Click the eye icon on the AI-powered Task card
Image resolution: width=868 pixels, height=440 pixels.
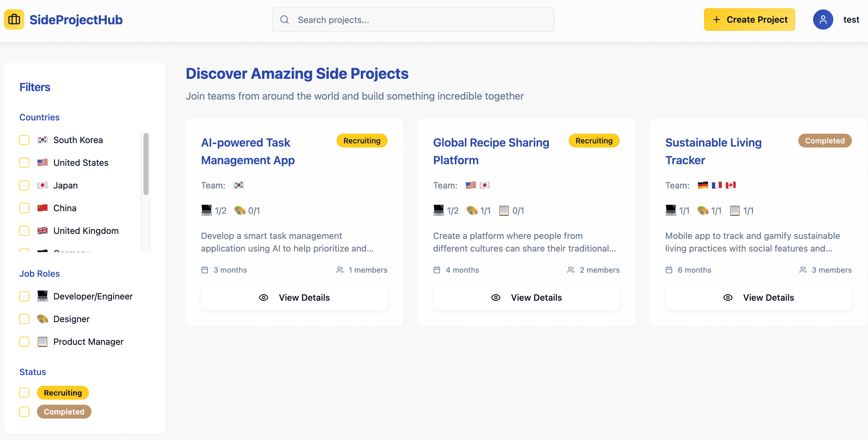(263, 298)
